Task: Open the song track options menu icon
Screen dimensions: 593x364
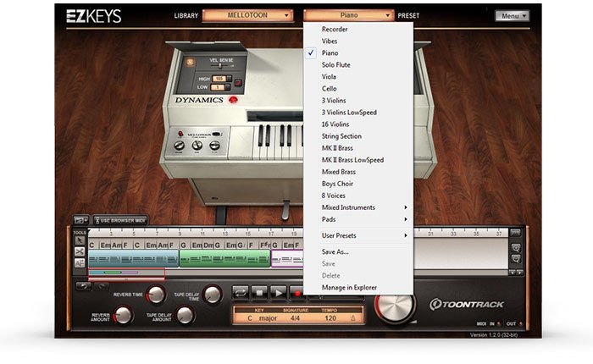Action: (515, 233)
